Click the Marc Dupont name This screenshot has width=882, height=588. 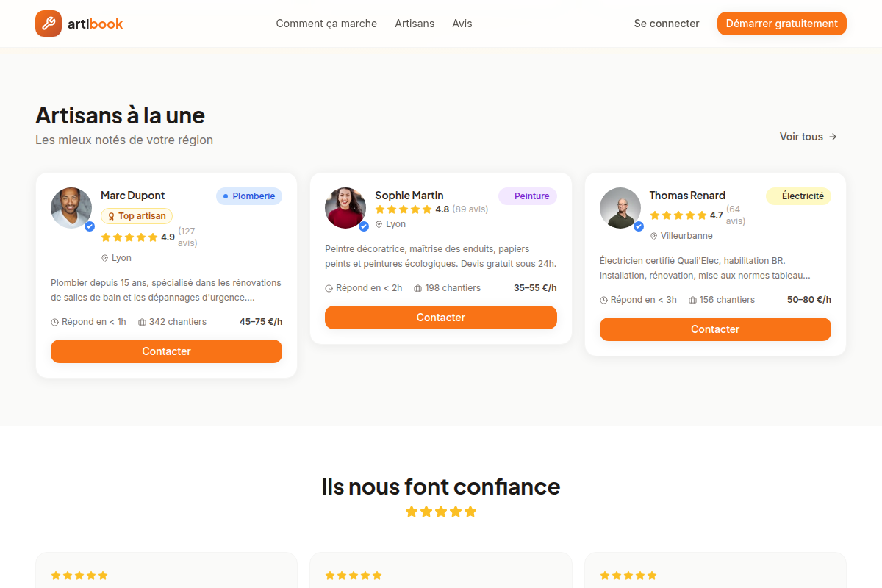tap(133, 196)
